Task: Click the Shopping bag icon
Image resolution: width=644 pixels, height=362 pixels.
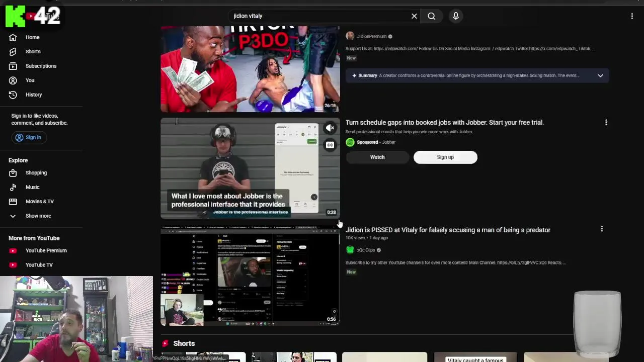Action: coord(13,172)
